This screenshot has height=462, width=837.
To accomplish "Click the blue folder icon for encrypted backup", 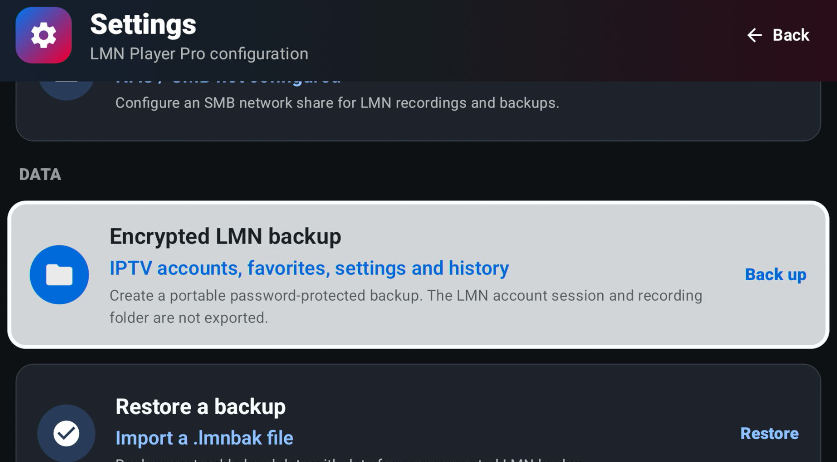I will 59,275.
